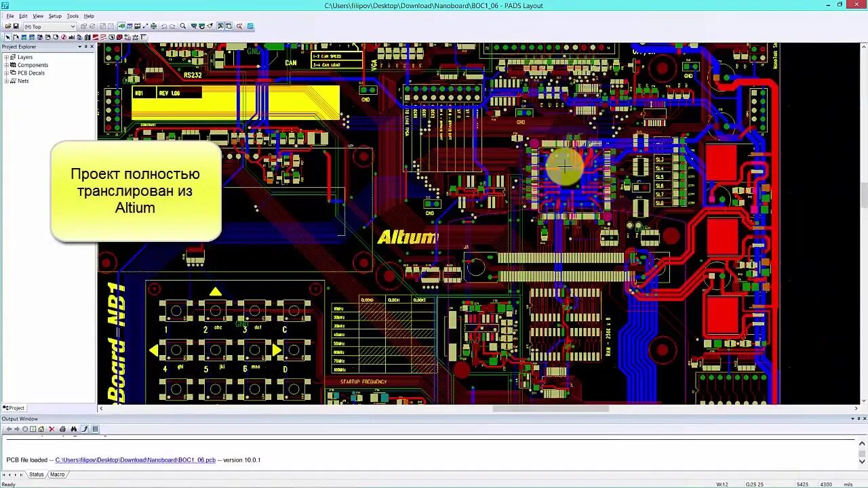Switch to the Macro tab
The width and height of the screenshot is (868, 488).
(x=58, y=474)
